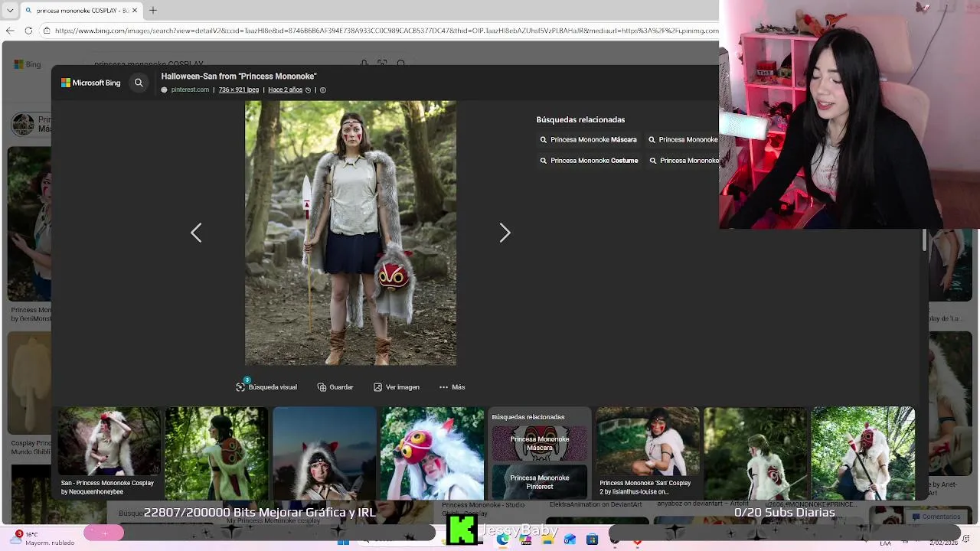Open the full image via Ver imagen

[396, 387]
